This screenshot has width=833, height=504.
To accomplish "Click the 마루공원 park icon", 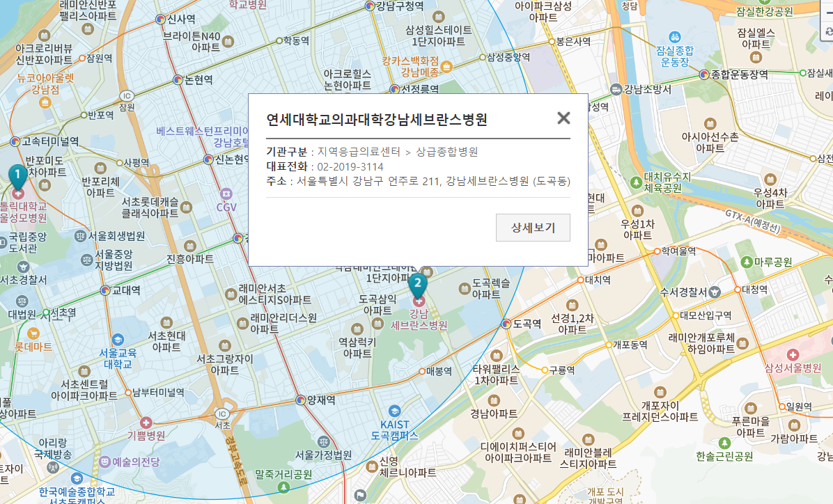I will click(x=747, y=262).
